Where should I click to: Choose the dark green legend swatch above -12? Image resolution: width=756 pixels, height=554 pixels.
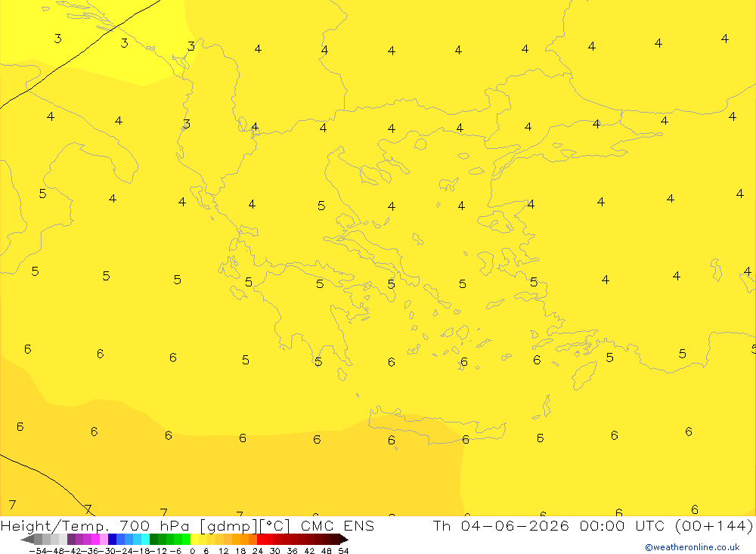click(153, 540)
